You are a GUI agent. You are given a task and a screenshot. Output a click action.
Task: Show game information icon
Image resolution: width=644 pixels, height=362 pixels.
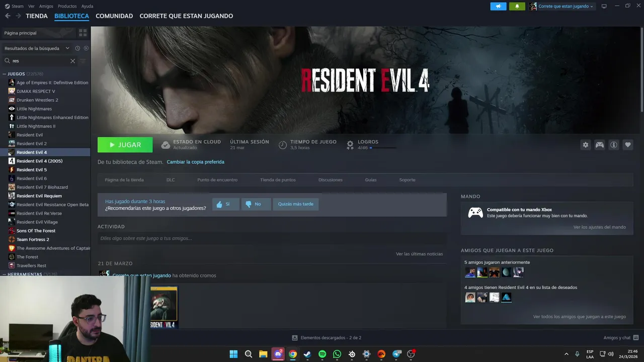coord(614,145)
